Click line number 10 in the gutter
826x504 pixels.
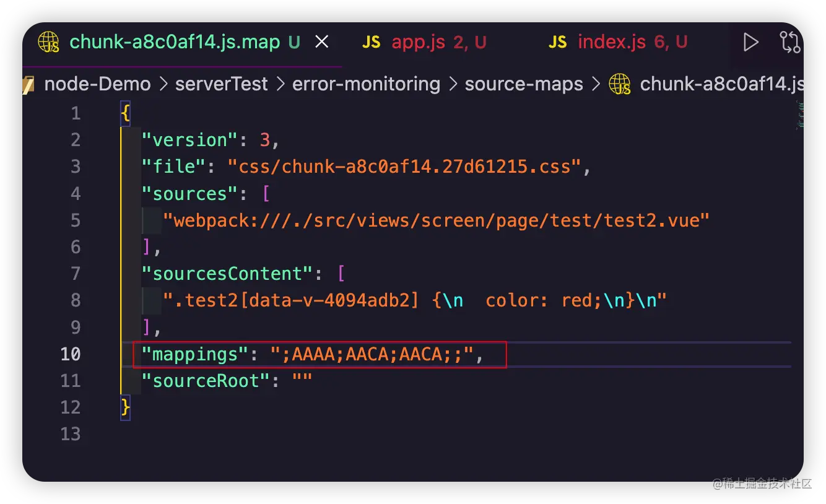pos(71,354)
